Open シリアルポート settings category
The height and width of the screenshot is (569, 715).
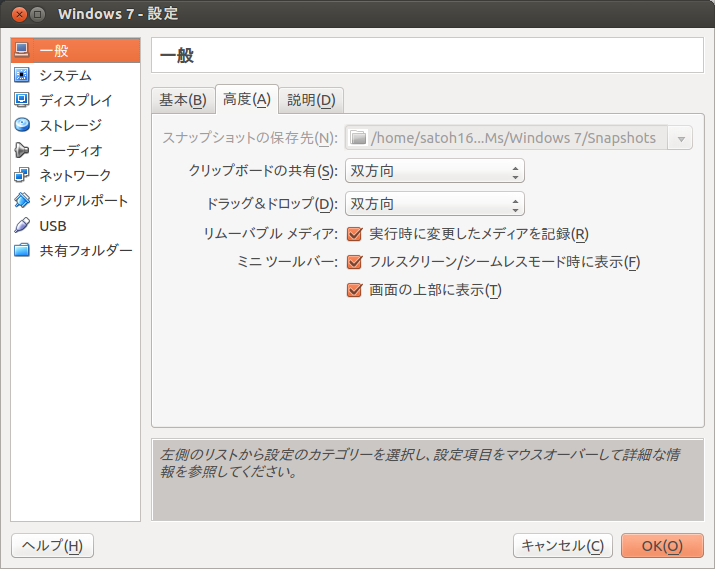[75, 200]
